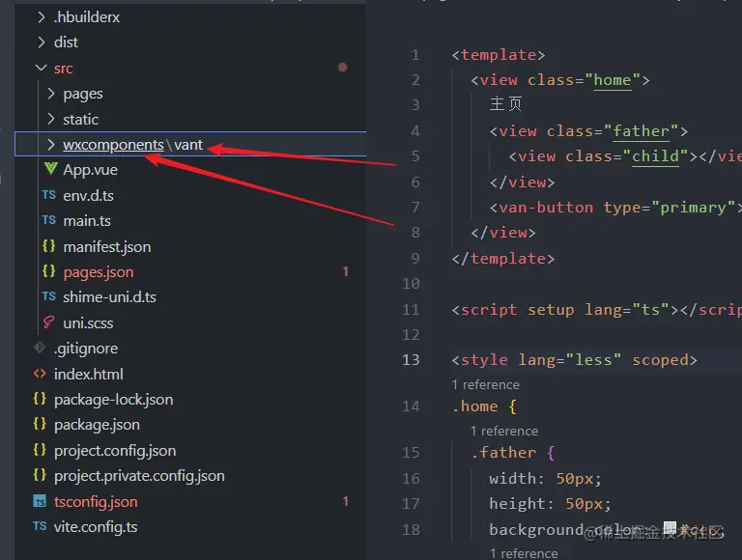Viewport: 742px width, 560px height.
Task: Expand the .hbuilderx folder chevron
Action: [42, 17]
